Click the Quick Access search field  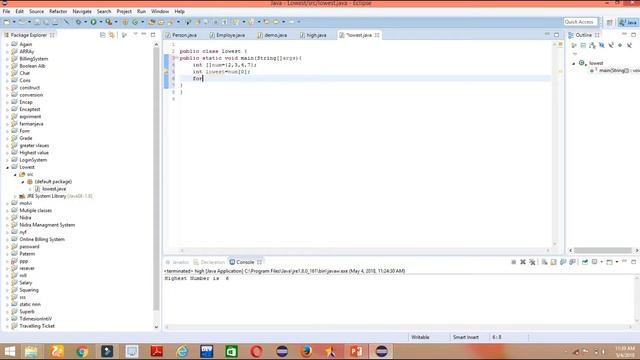coord(580,22)
